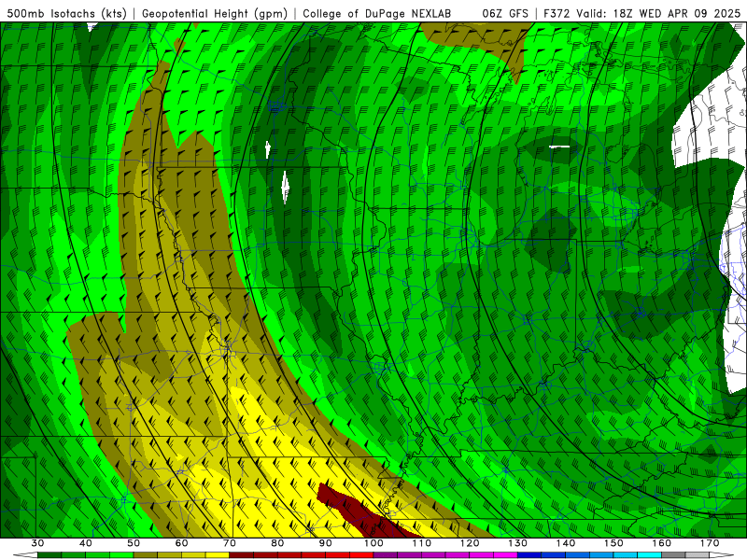Click the legend value 150
The height and width of the screenshot is (560, 747).
click(x=613, y=543)
